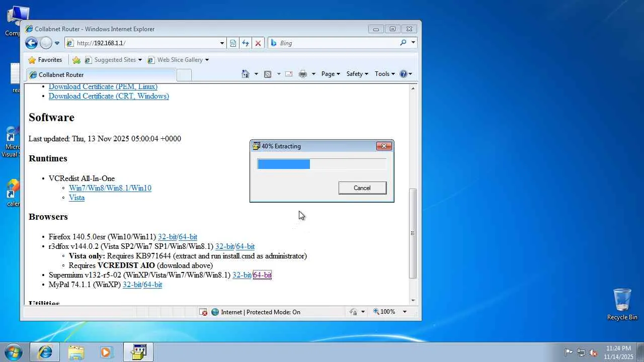Viewport: 644px width, 362px height.
Task: Expand the address bar autocomplete dropdown
Action: pos(222,43)
